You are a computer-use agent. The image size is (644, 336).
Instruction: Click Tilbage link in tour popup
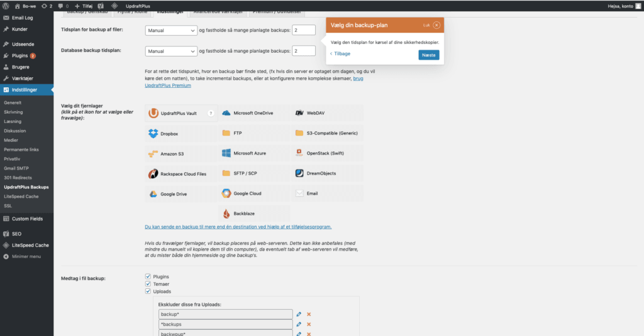[x=340, y=54]
